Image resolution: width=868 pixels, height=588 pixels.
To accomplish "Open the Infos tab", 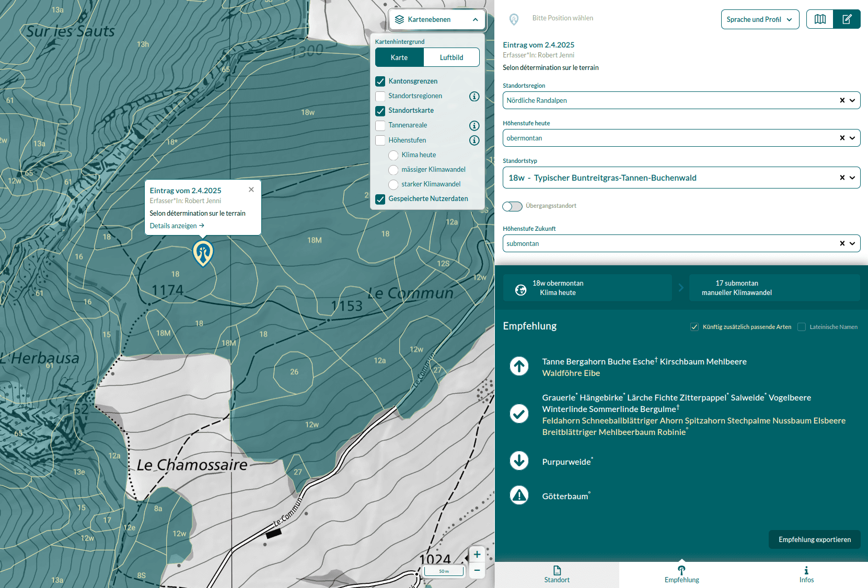I will click(x=806, y=574).
